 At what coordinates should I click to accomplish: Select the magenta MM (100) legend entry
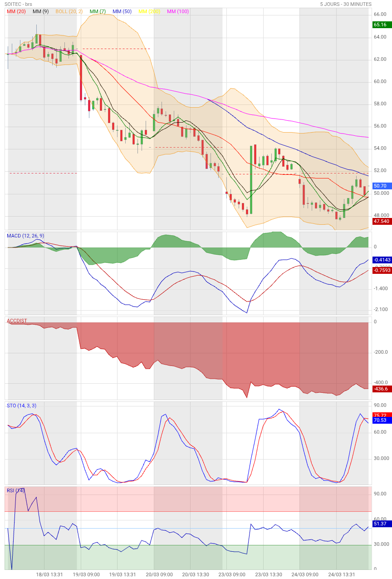[178, 11]
